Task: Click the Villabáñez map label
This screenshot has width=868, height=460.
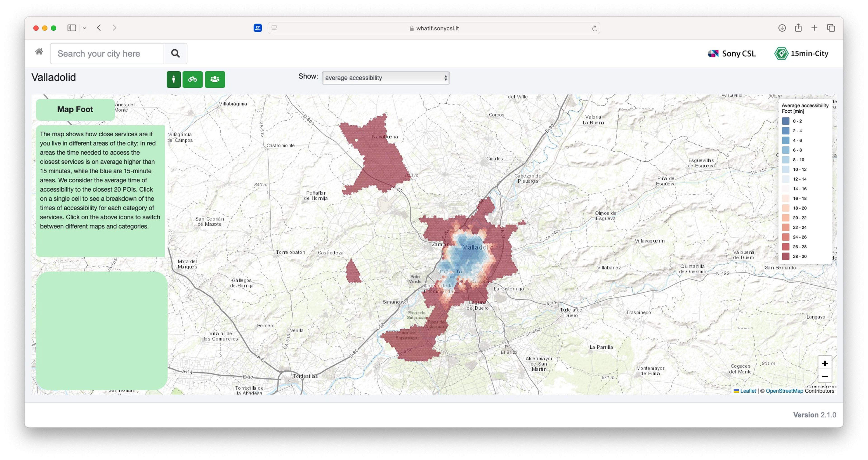Action: tap(609, 268)
